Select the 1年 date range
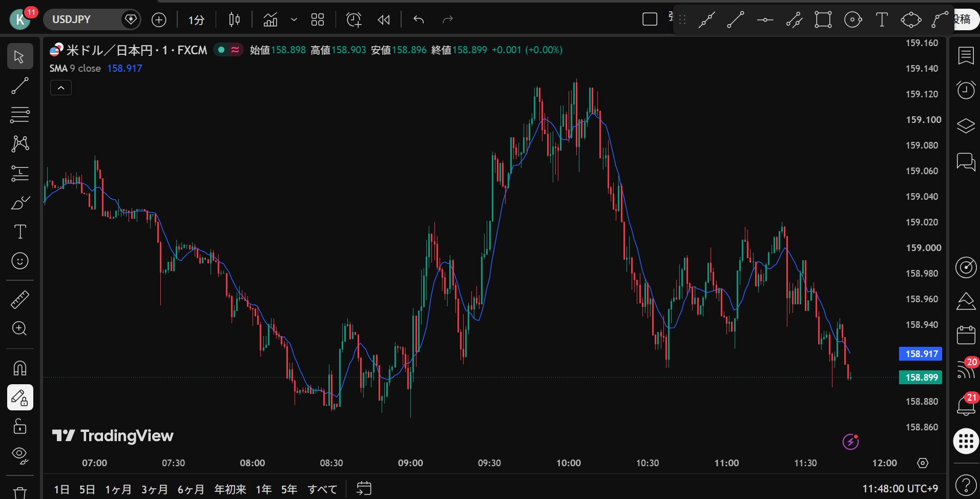The width and height of the screenshot is (980, 499). click(264, 489)
